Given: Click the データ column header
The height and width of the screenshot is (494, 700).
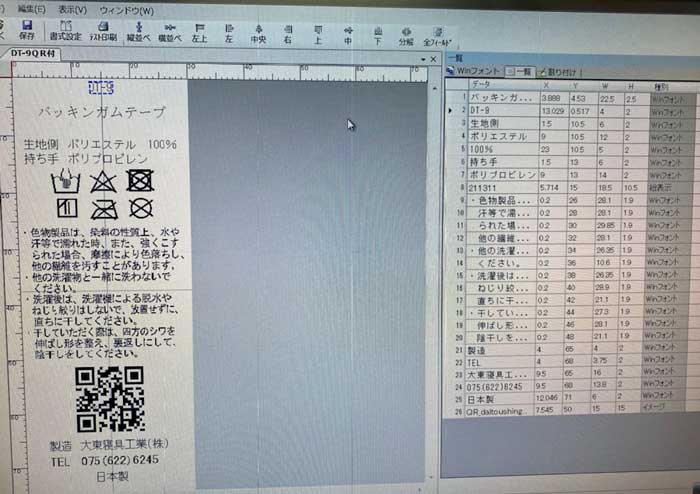Looking at the screenshot, I should pos(481,85).
